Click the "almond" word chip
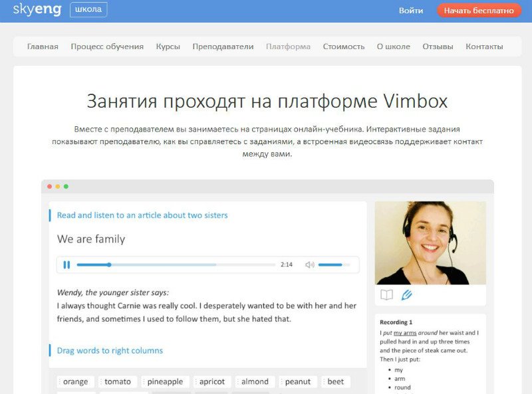The height and width of the screenshot is (394, 532). (x=255, y=381)
